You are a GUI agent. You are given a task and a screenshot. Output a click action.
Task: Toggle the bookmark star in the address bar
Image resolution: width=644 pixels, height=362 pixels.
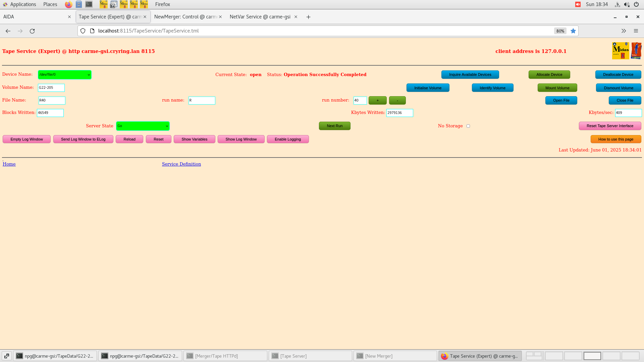point(573,31)
